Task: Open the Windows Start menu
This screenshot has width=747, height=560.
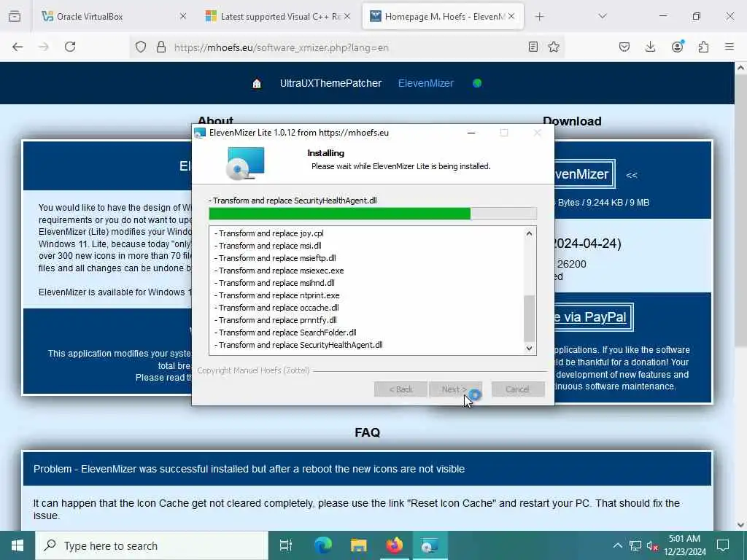Action: [x=18, y=545]
